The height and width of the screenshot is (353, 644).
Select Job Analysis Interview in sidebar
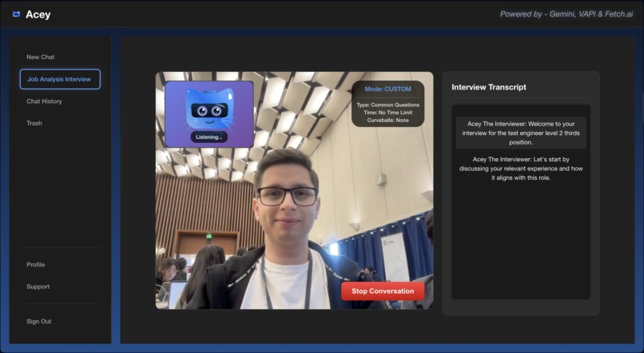click(60, 79)
